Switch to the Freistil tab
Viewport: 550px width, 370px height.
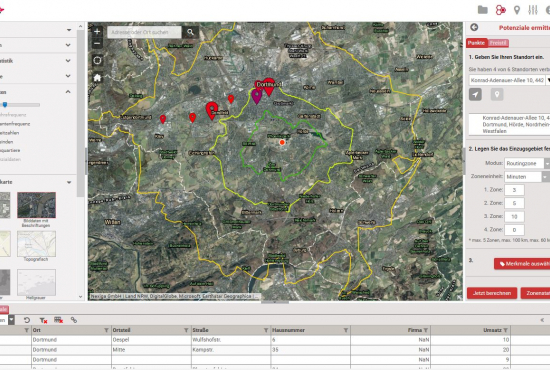[498, 43]
